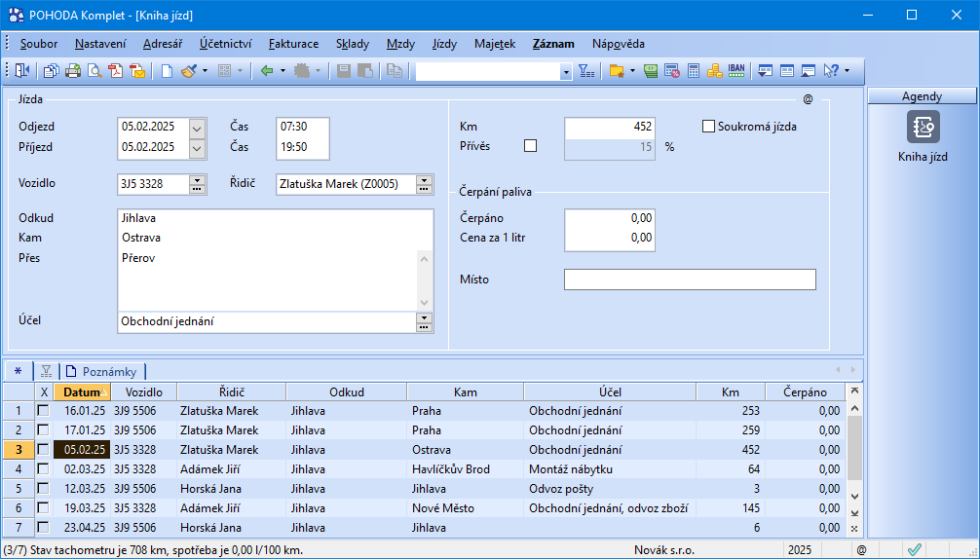Click the green banknotes icon
Screen dimensions: 980x559
pyautogui.click(x=651, y=71)
